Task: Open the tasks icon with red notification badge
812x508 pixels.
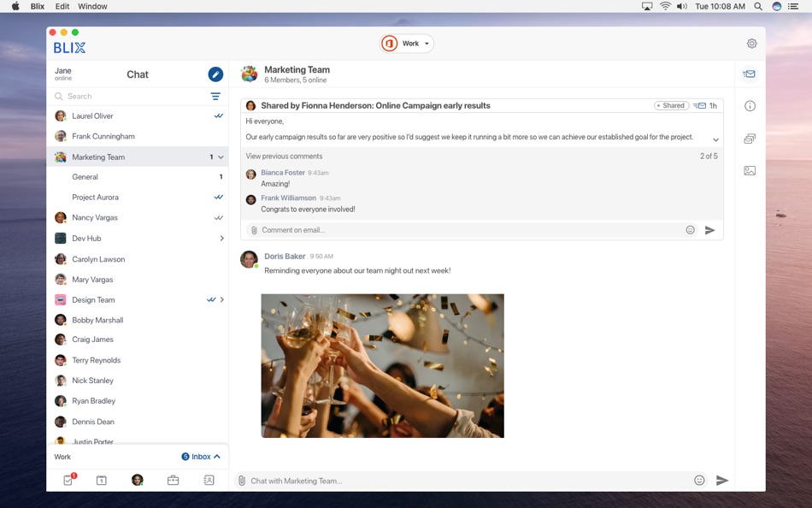Action: tap(68, 480)
